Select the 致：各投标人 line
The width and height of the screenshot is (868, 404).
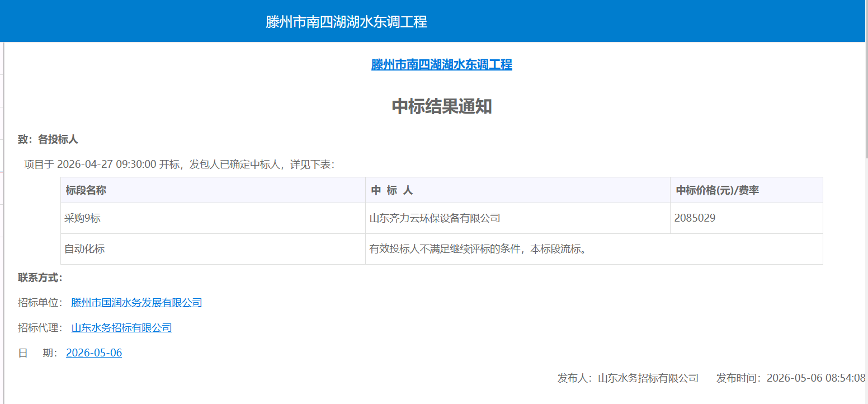[x=48, y=140]
